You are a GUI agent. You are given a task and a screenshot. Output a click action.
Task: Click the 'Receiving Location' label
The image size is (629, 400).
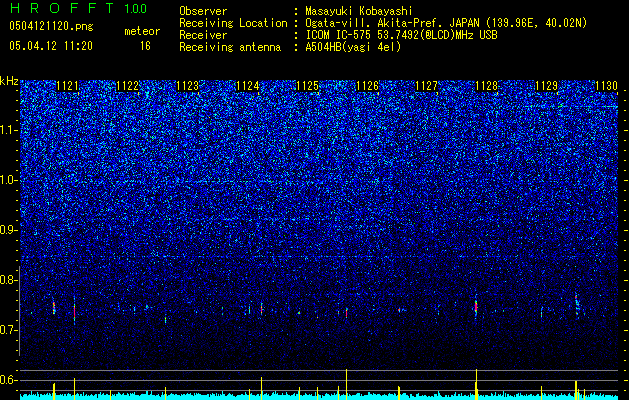coord(233,23)
